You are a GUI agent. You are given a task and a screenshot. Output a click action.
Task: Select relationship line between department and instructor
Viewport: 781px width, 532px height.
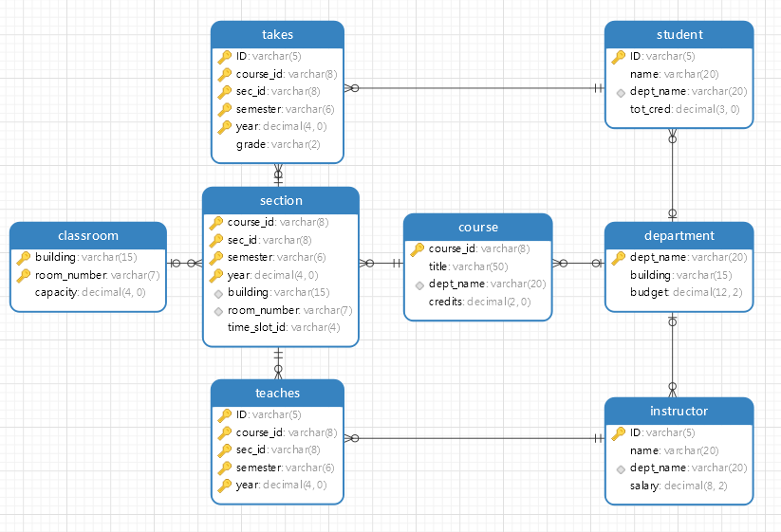[673, 355]
